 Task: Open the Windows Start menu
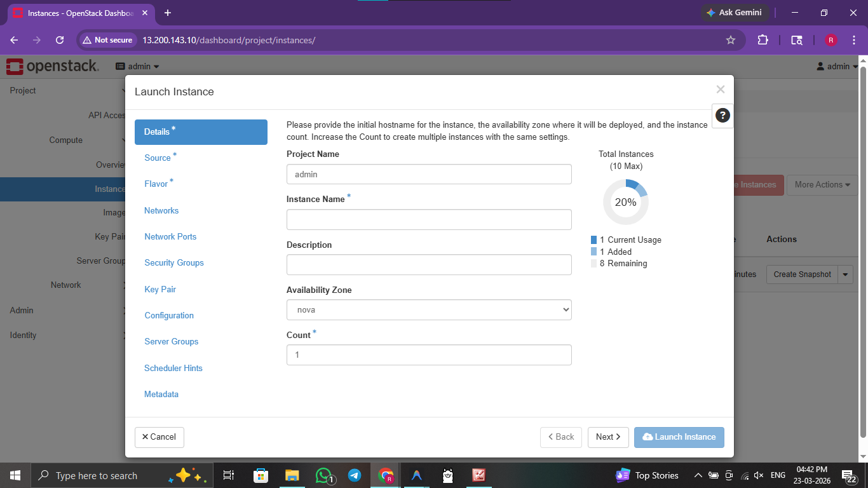[15, 475]
